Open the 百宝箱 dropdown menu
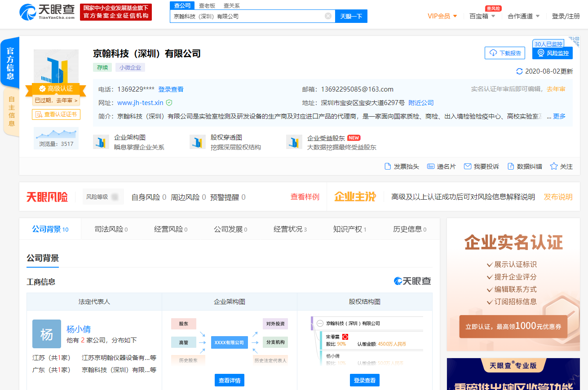This screenshot has height=390, width=588. coord(482,16)
